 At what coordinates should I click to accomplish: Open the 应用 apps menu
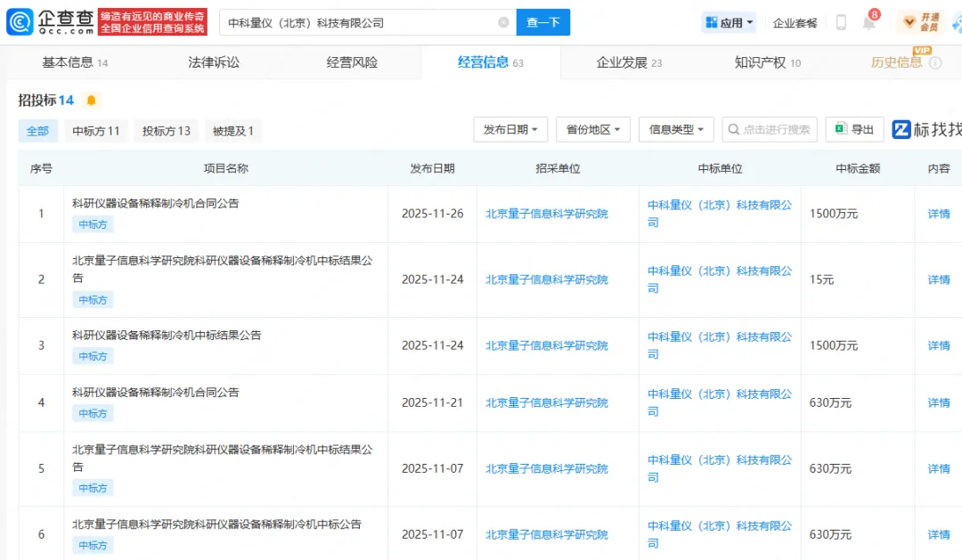tap(729, 23)
